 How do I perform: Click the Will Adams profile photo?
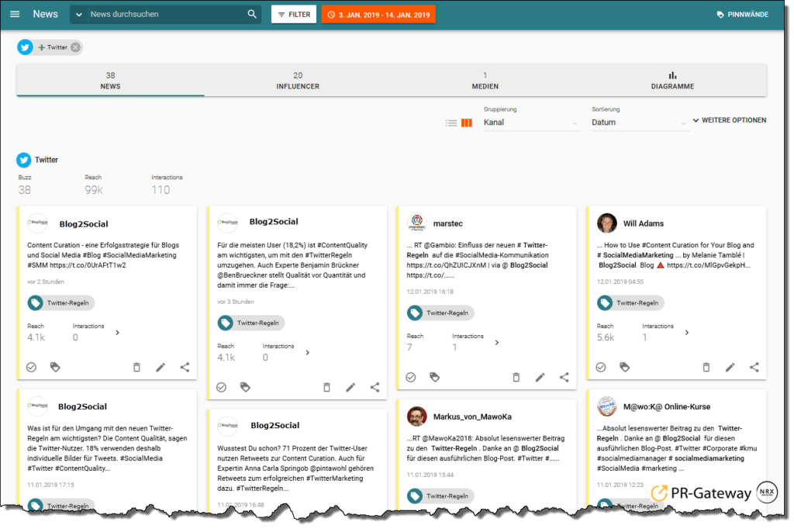click(x=606, y=223)
